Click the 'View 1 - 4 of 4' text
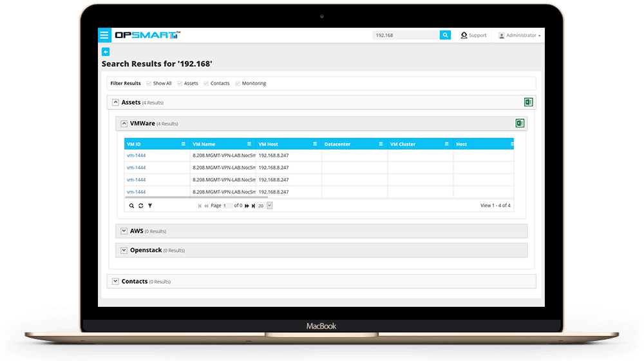 (495, 205)
